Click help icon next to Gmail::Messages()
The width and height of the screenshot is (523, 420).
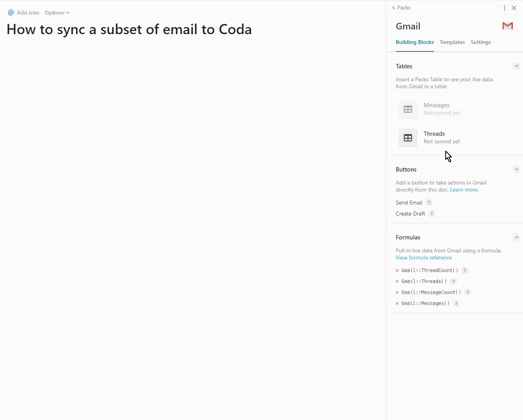point(456,303)
